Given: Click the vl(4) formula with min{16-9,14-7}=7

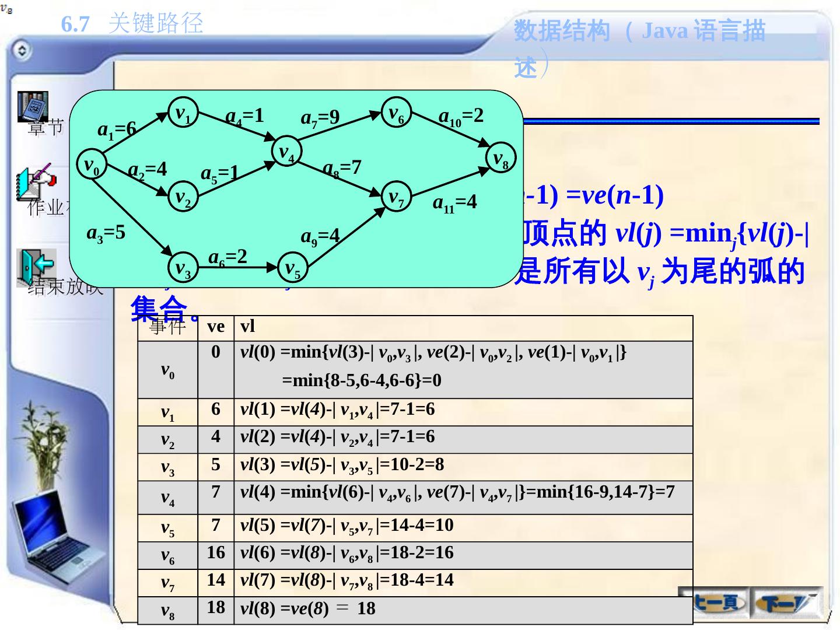Looking at the screenshot, I should (457, 493).
